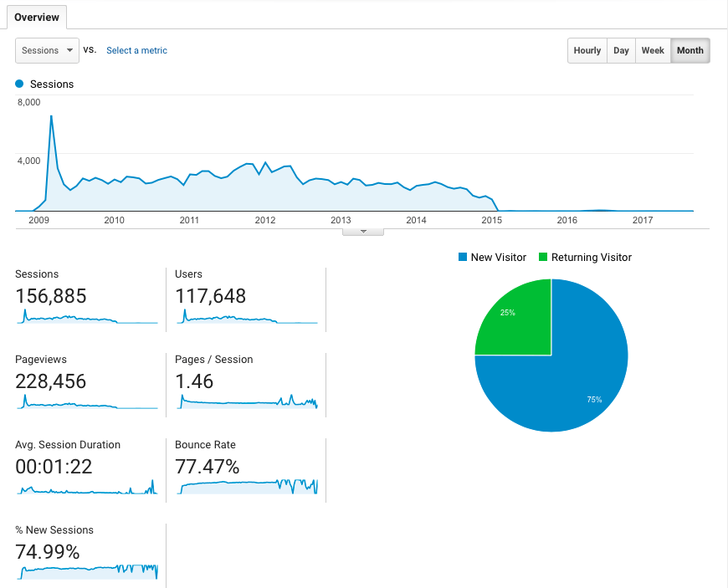Viewport: 728px width, 588px height.
Task: Open the Sessions metric dropdown
Action: [47, 50]
